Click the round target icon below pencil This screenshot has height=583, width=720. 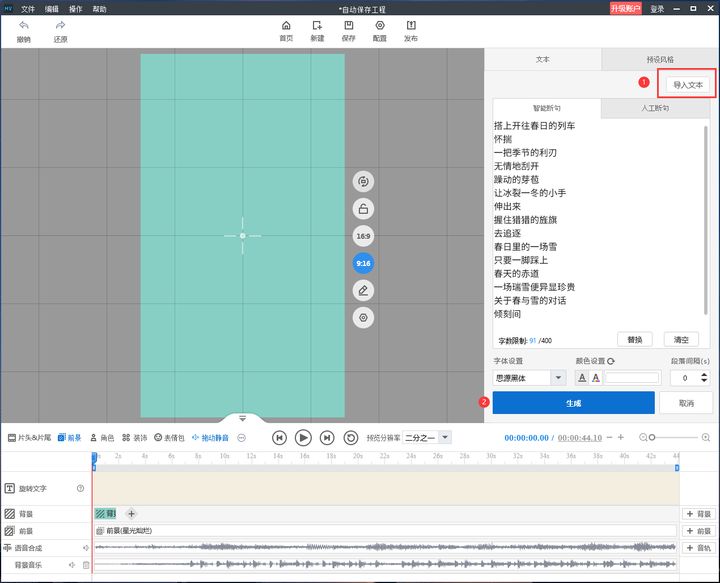(363, 317)
